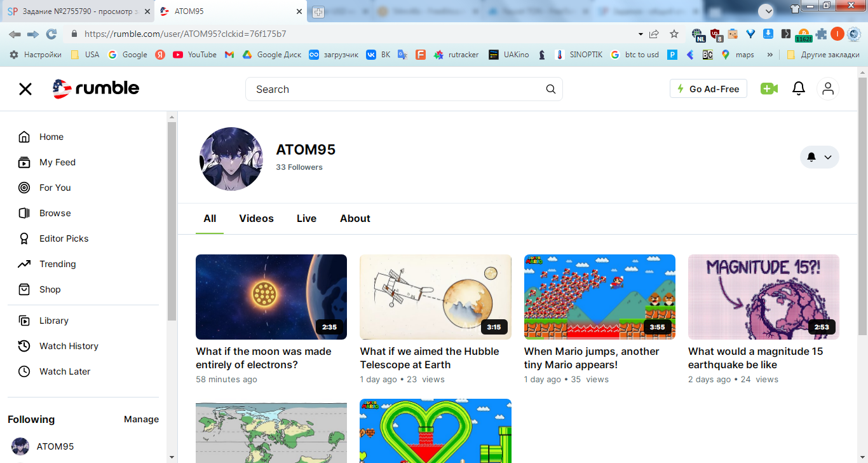This screenshot has width=868, height=463.
Task: Open the upload video camera icon
Action: [x=769, y=89]
